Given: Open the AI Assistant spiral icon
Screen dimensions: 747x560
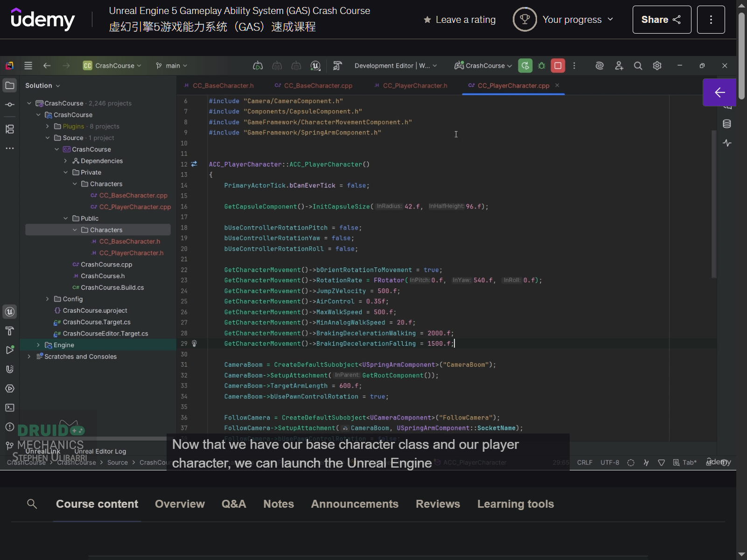Looking at the screenshot, I should [x=600, y=66].
